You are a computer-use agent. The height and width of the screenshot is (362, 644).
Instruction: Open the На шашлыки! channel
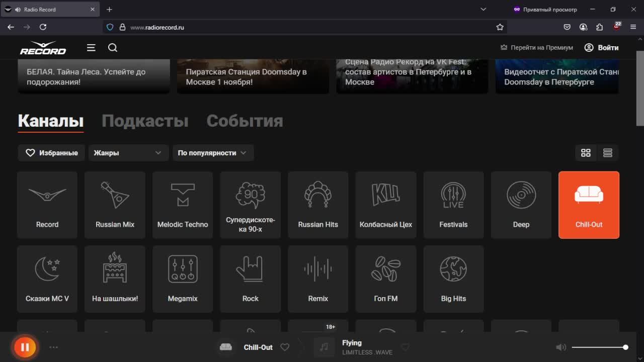click(x=115, y=279)
